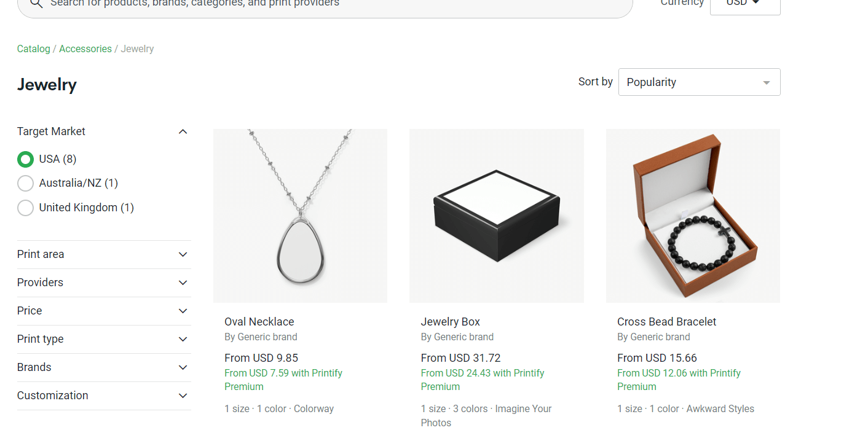This screenshot has width=868, height=441.
Task: Open the Catalog breadcrumb link
Action: point(33,49)
